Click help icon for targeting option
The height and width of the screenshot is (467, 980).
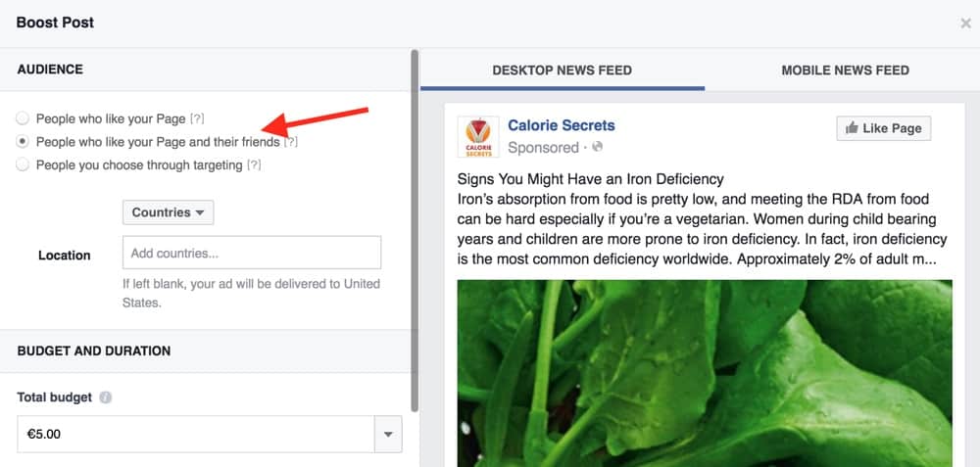point(254,165)
